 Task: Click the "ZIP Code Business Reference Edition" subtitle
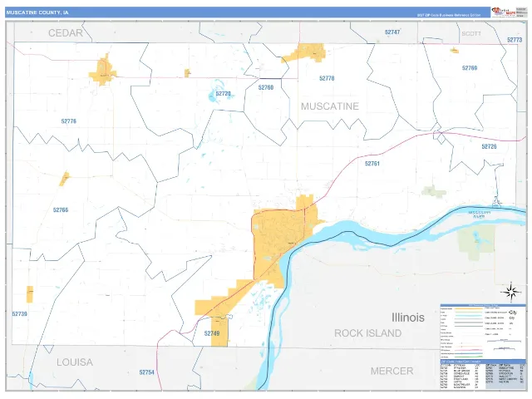pyautogui.click(x=449, y=15)
